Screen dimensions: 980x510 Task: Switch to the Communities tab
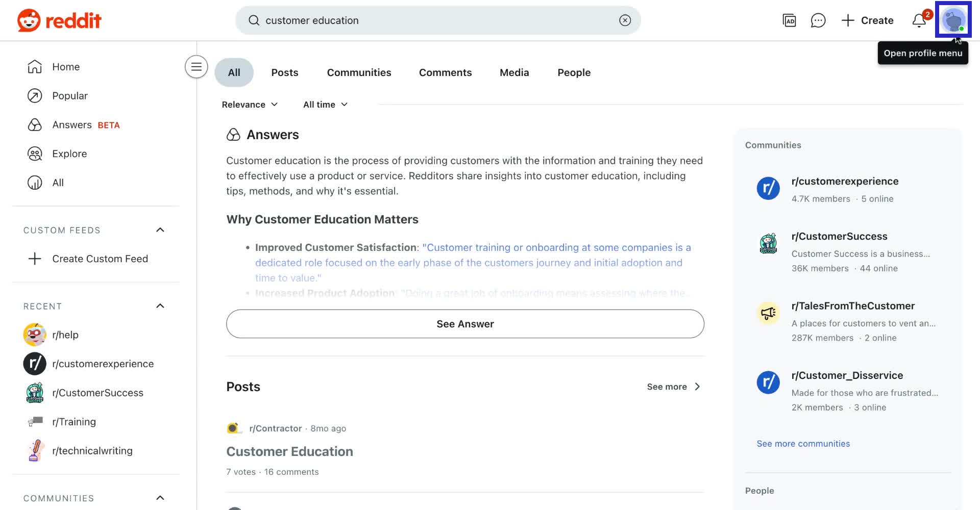tap(359, 72)
